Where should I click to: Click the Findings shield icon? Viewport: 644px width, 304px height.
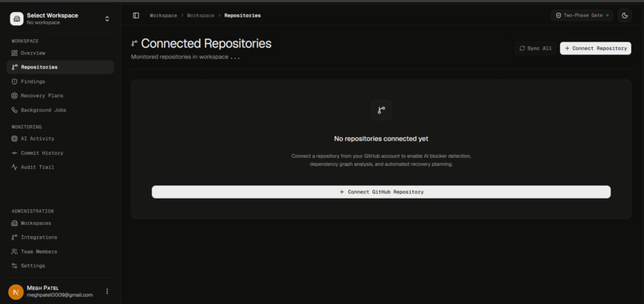pos(14,81)
